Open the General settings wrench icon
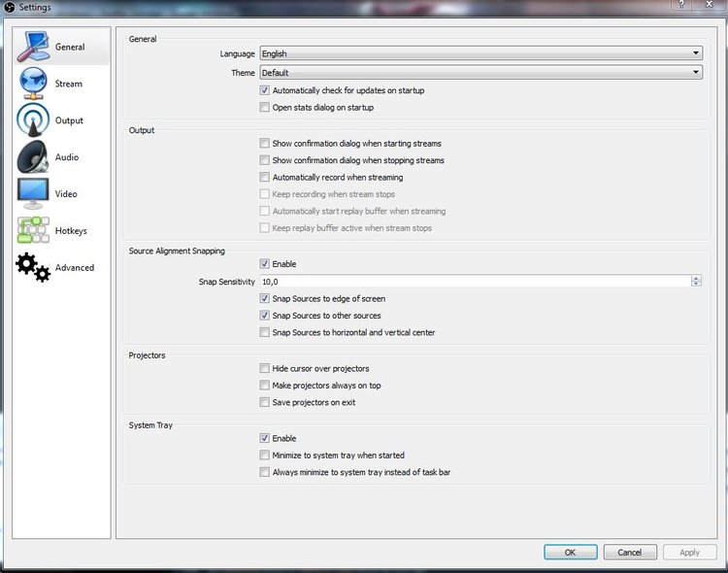Screen dimensions: 728x573 (x=33, y=47)
